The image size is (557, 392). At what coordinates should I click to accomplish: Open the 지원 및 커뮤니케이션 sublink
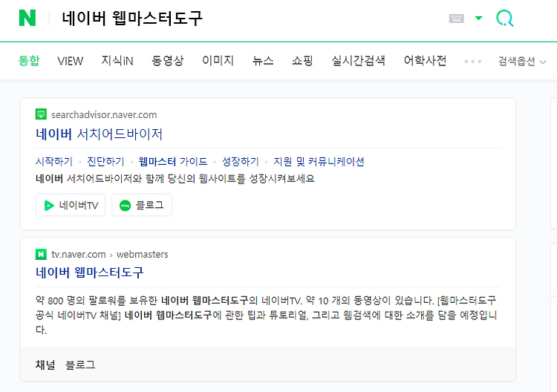point(319,162)
